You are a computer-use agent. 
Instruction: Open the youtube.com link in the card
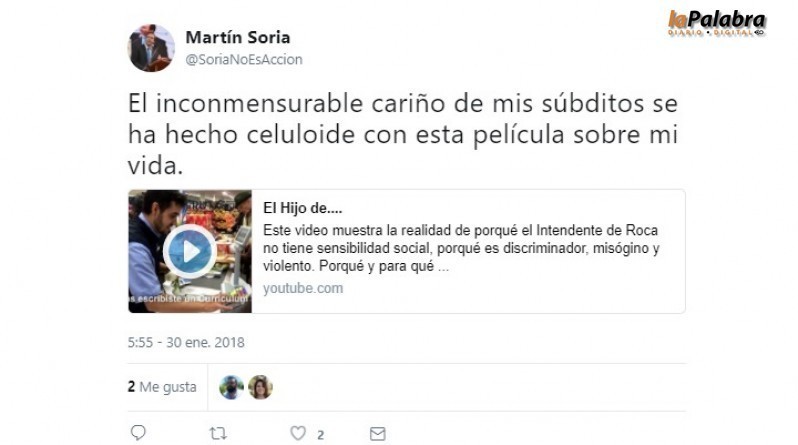coord(303,288)
